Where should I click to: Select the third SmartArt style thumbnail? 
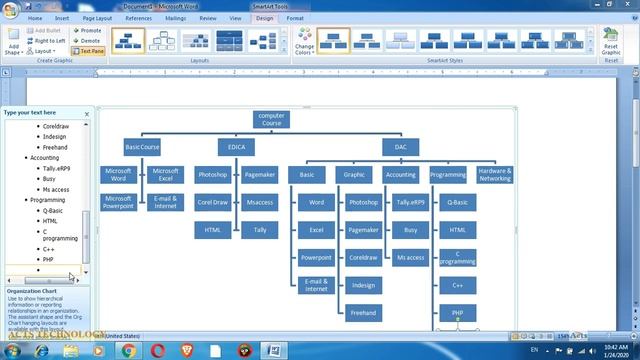tap(400, 41)
